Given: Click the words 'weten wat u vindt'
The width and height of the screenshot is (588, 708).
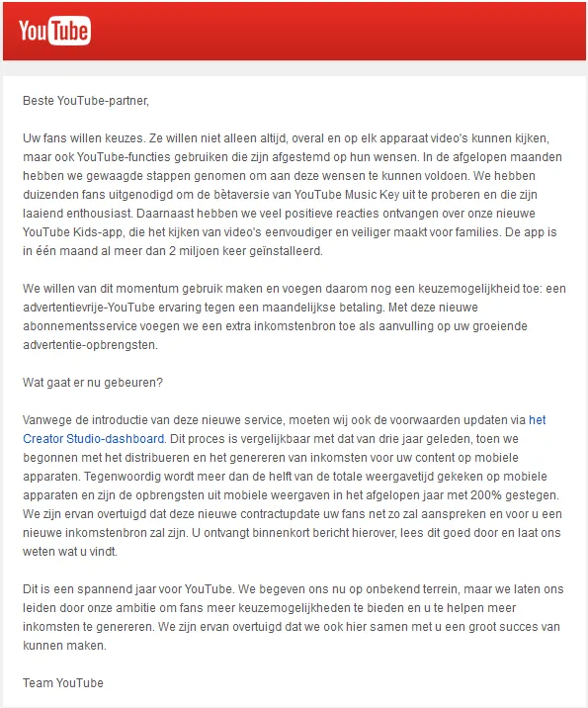Looking at the screenshot, I should click(x=70, y=552).
